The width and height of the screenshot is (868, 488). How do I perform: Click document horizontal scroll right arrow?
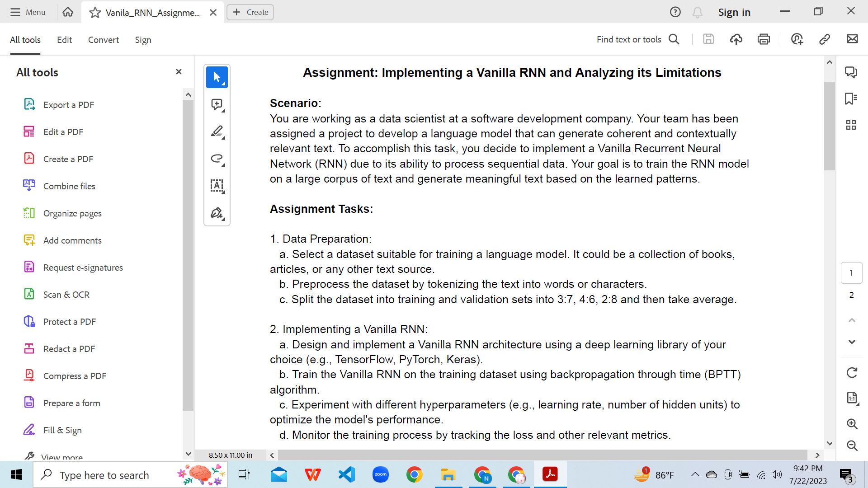coord(817,455)
